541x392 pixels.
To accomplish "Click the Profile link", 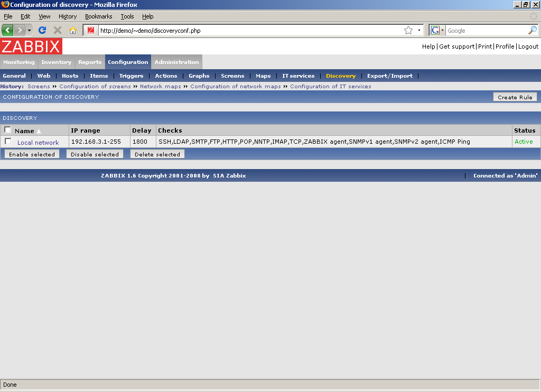I will coord(505,46).
